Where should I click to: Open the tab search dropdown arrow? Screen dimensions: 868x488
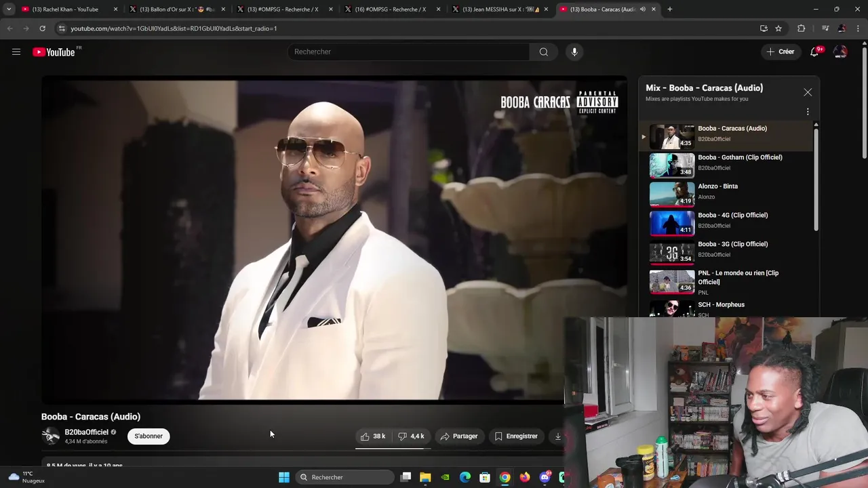pos(9,9)
